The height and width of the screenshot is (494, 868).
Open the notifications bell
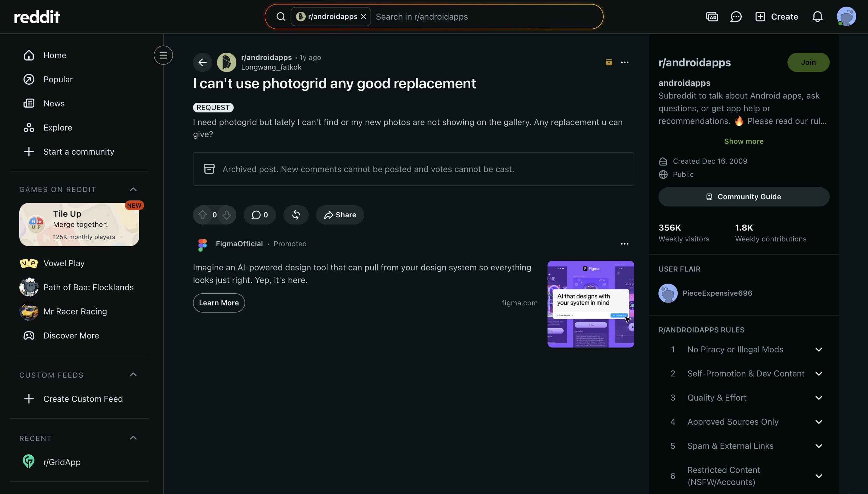(x=817, y=17)
